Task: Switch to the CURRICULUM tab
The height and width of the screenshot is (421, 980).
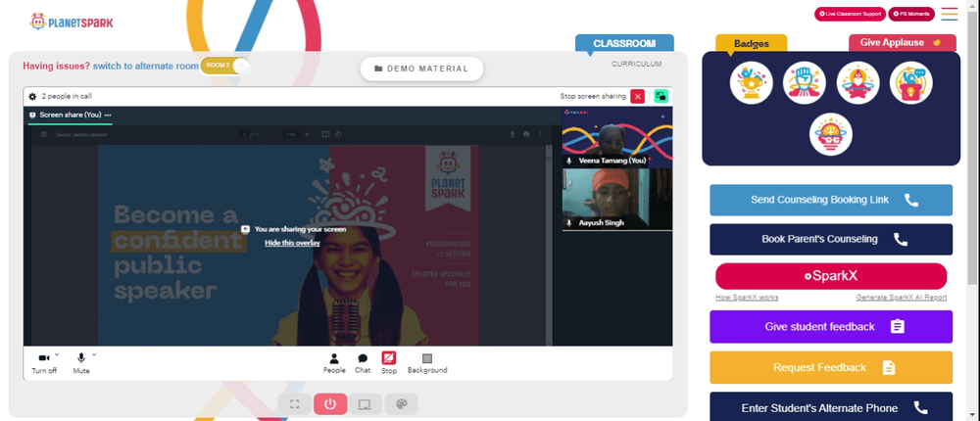Action: click(x=636, y=64)
